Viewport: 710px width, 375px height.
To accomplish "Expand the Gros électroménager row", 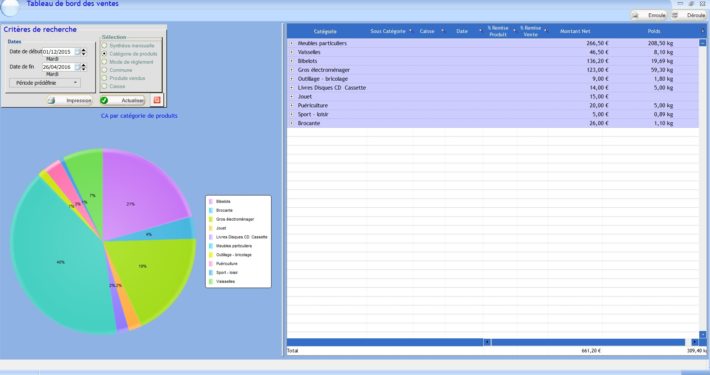I will tap(292, 70).
